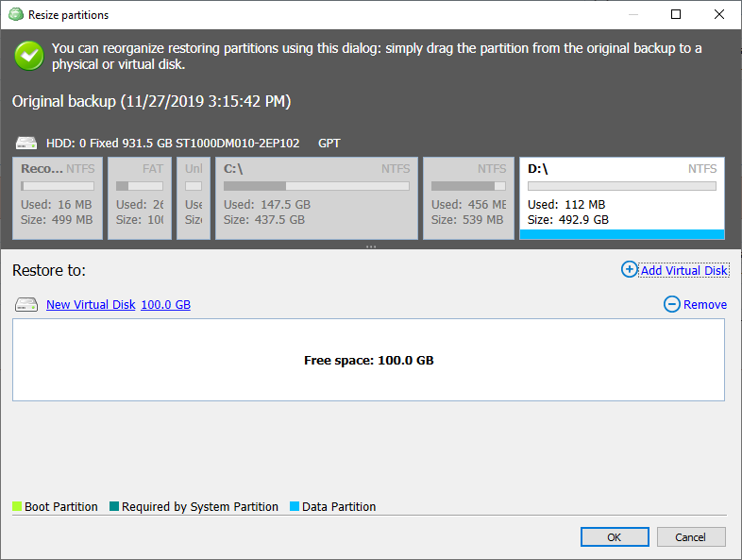Open the New Virtual Disk link
742x560 pixels.
(91, 305)
